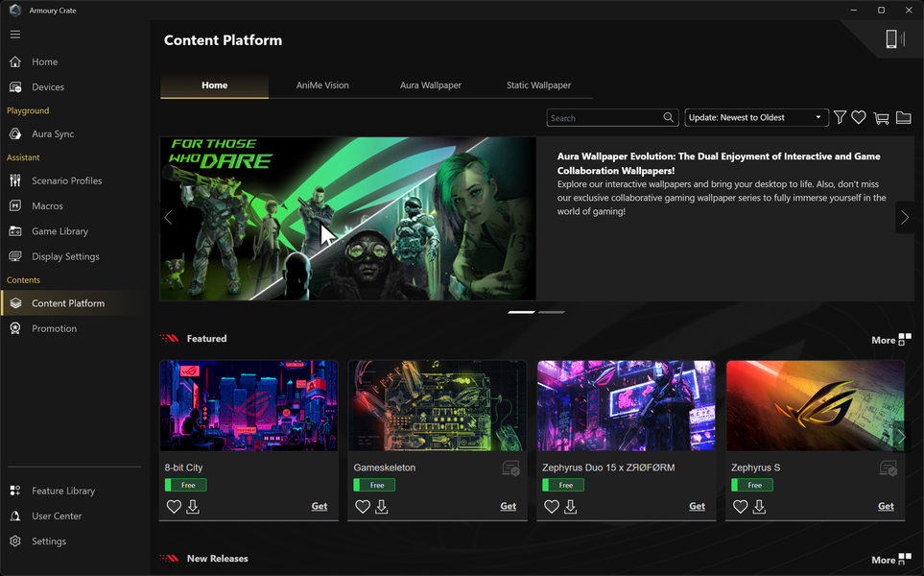Click the Settings gear icon
The height and width of the screenshot is (576, 924).
15,541
